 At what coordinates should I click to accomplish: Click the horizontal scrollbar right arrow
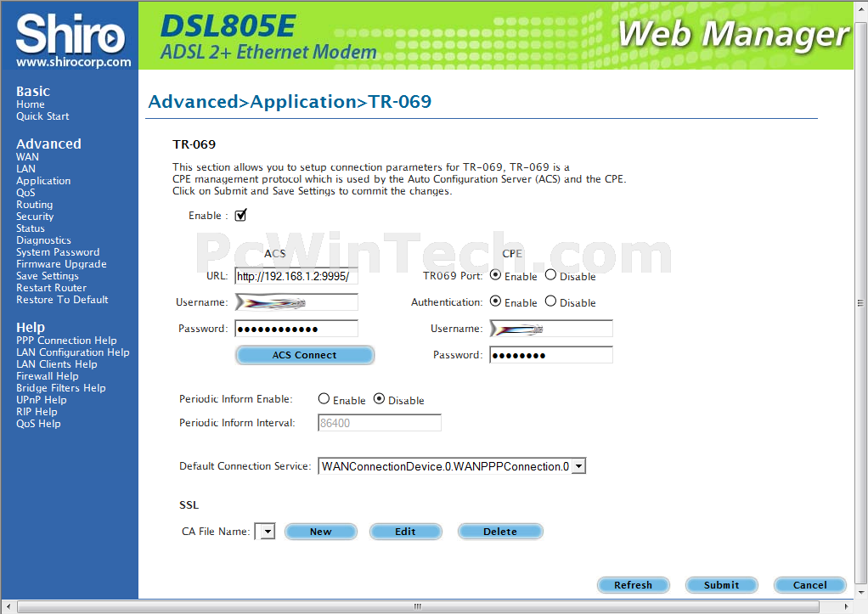point(847,607)
